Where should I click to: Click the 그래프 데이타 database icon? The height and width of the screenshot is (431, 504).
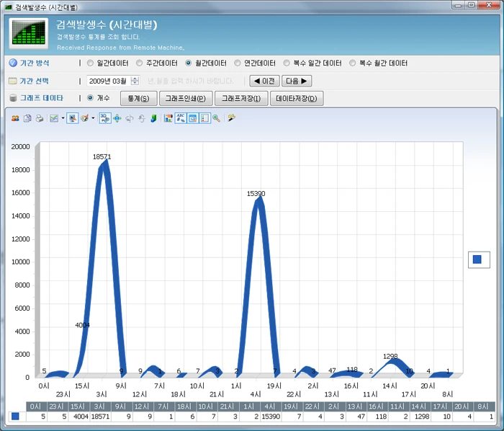pos(13,98)
